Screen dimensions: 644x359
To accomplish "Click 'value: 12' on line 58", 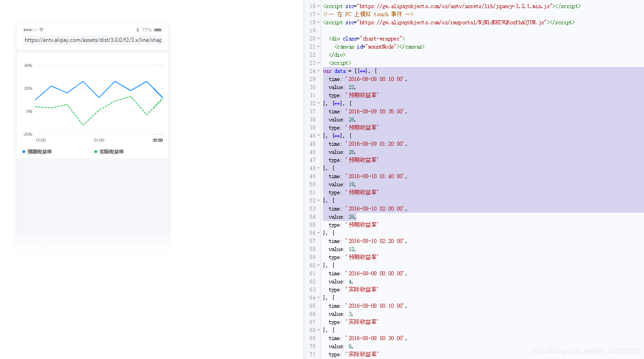I will (342, 249).
